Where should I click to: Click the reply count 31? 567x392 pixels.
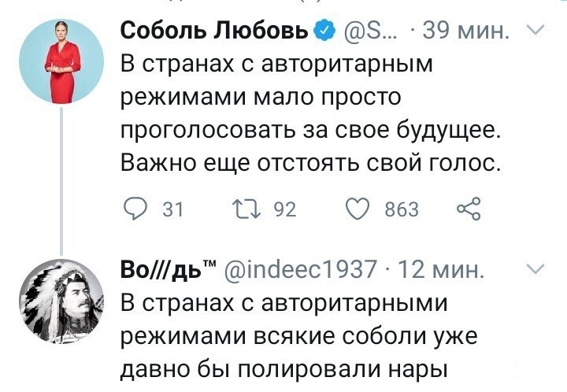(173, 209)
